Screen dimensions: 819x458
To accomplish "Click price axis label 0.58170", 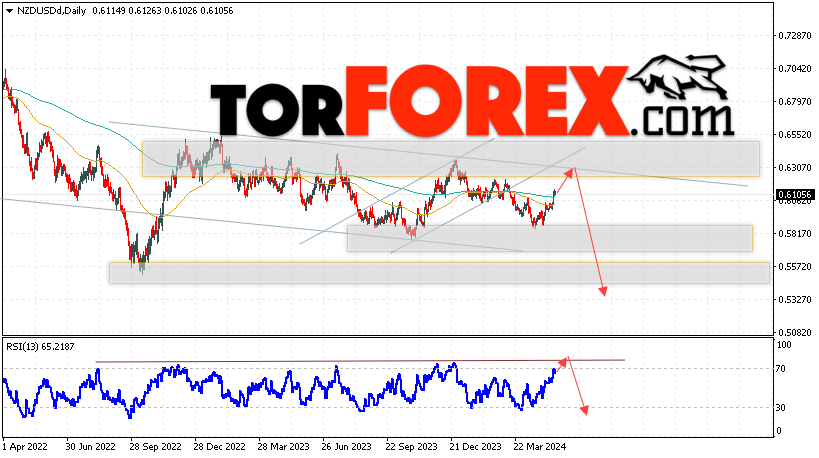I will 795,233.
